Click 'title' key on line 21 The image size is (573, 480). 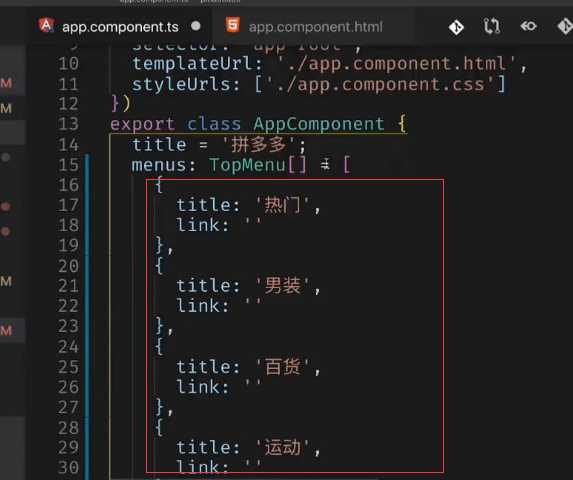coord(203,286)
